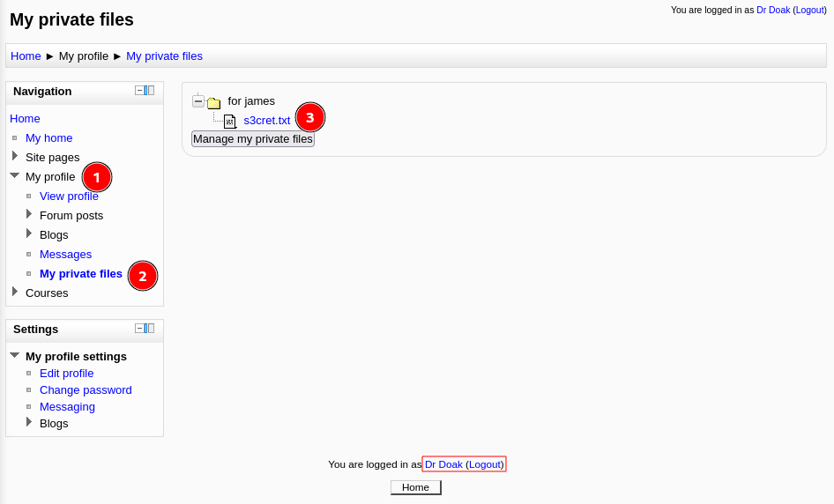This screenshot has height=504, width=834.
Task: Click the Settings block title
Action: [x=35, y=329]
